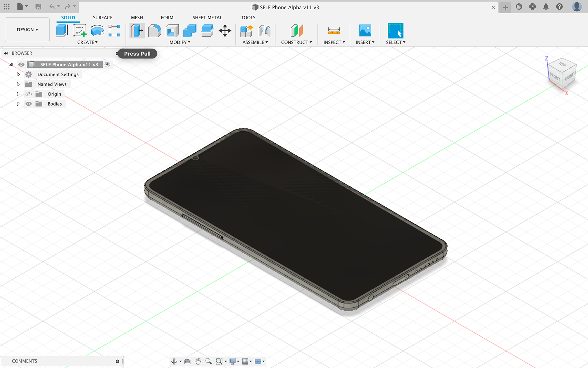
Task: Expand Named Views node
Action: pos(18,84)
